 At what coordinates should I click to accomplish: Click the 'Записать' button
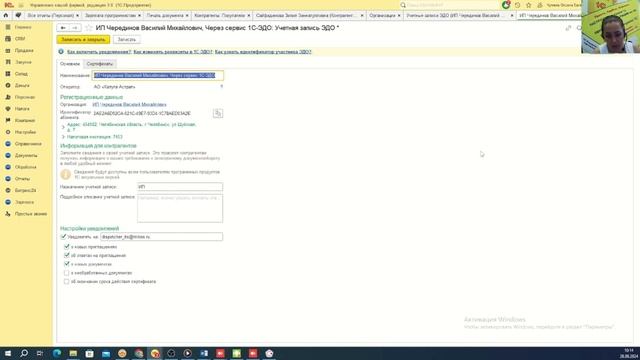pyautogui.click(x=127, y=40)
